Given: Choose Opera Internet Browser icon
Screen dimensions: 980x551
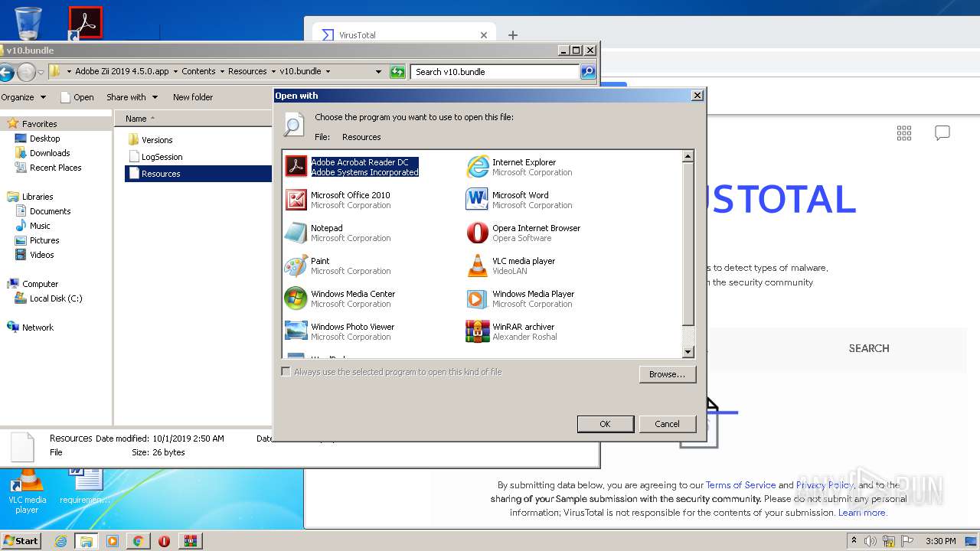Looking at the screenshot, I should (477, 232).
